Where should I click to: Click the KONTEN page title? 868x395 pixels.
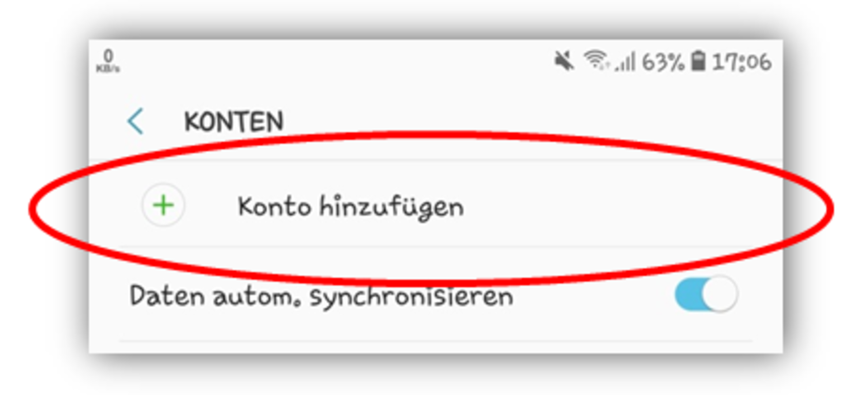point(234,122)
